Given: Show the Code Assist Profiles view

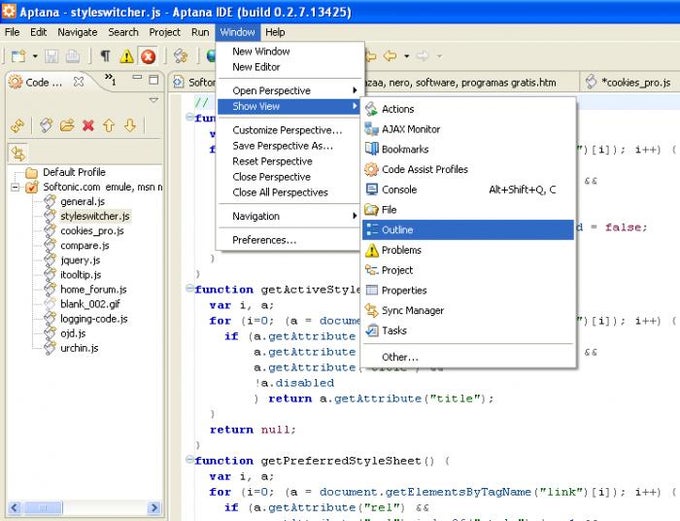Looking at the screenshot, I should [468, 169].
